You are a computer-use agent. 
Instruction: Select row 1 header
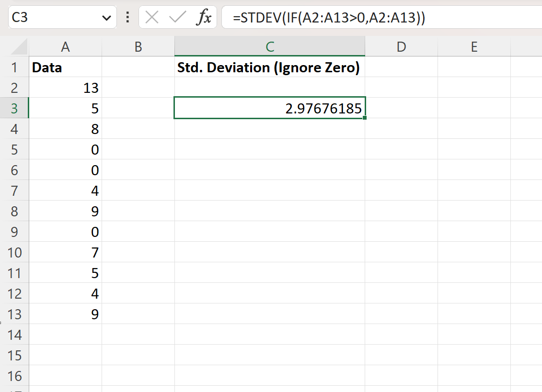point(14,67)
